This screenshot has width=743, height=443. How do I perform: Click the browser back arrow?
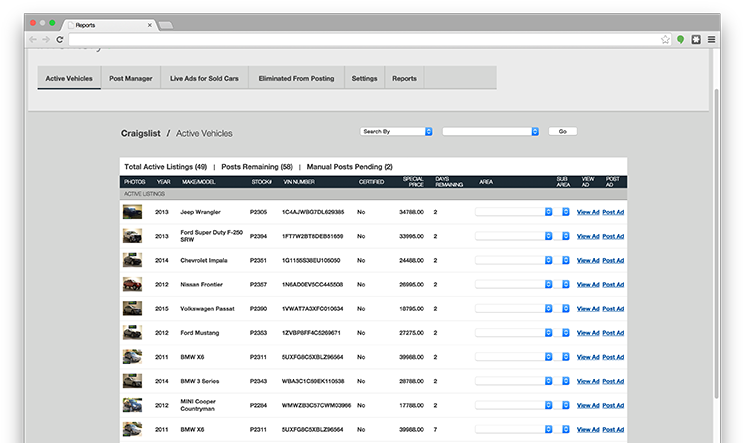pos(33,39)
